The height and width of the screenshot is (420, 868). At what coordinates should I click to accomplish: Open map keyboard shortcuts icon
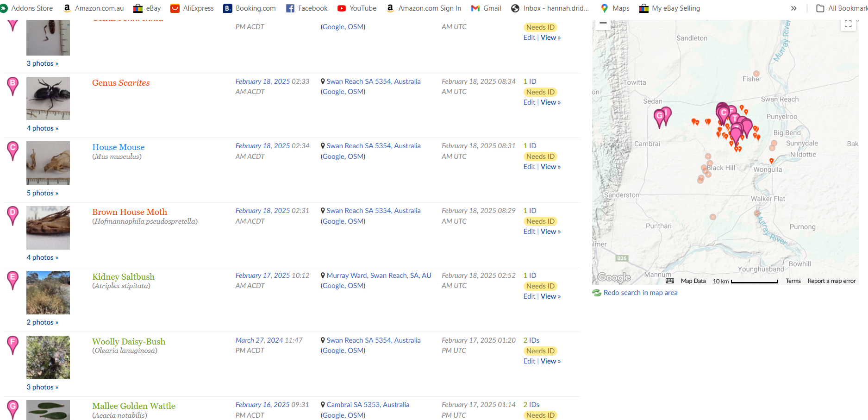[670, 281]
